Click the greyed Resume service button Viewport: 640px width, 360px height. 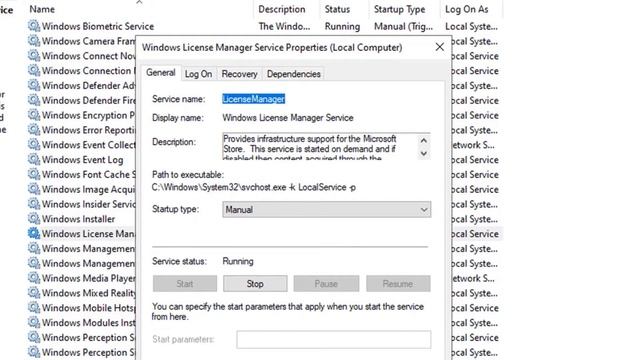[x=398, y=284]
